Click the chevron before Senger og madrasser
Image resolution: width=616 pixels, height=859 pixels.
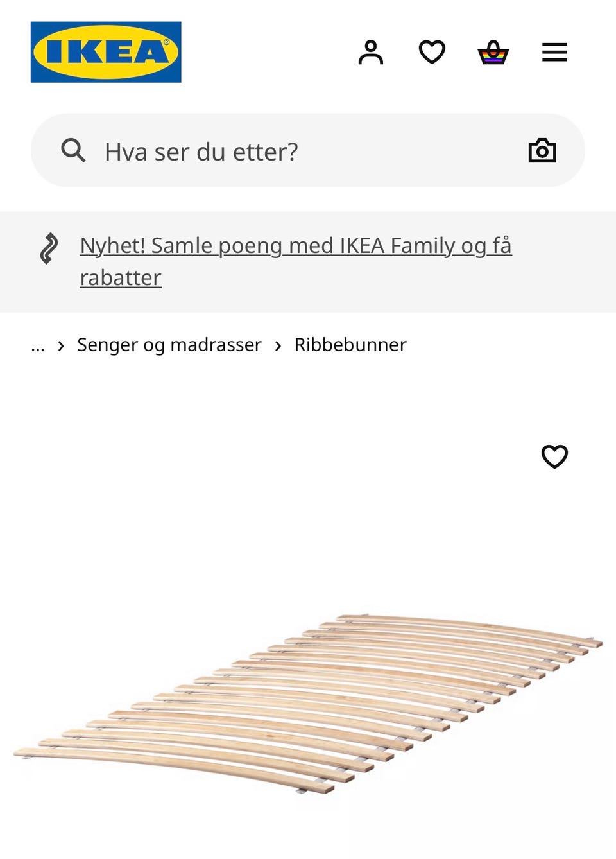coord(61,345)
